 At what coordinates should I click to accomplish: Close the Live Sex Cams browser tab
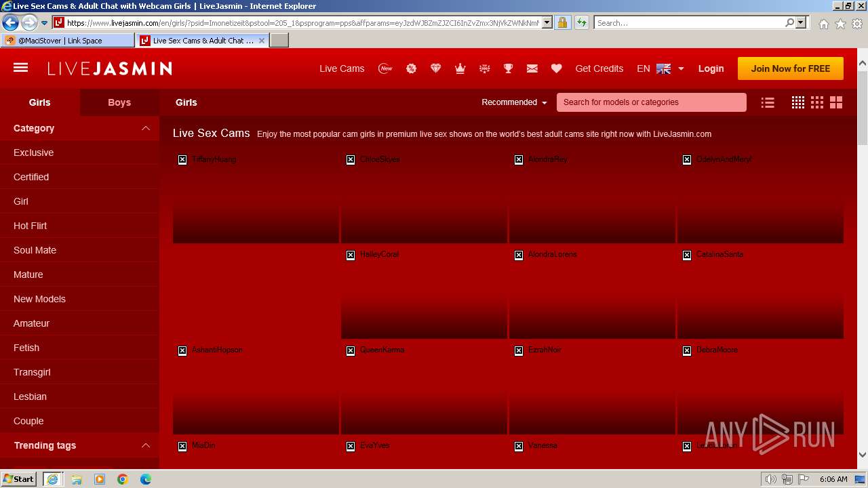(262, 40)
